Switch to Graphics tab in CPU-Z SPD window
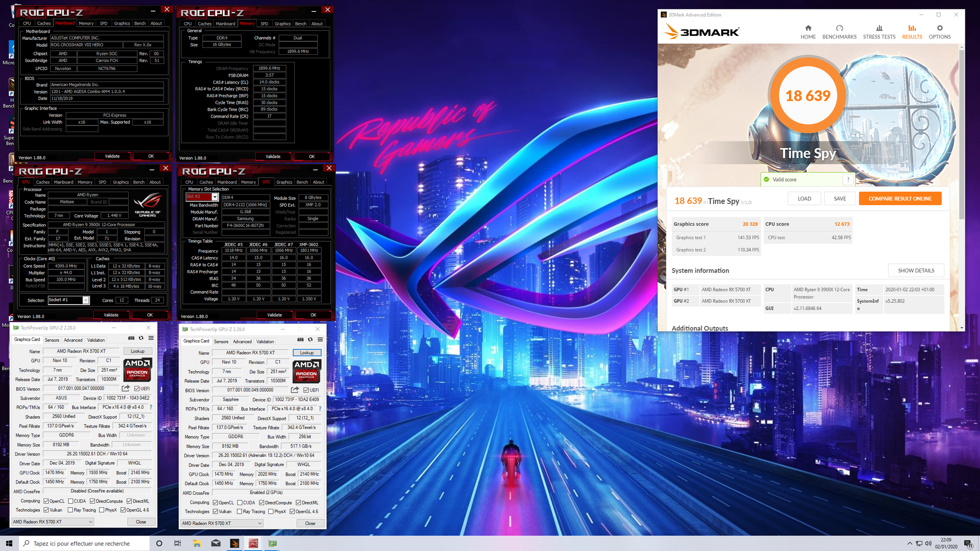The height and width of the screenshot is (551, 980). click(x=284, y=182)
